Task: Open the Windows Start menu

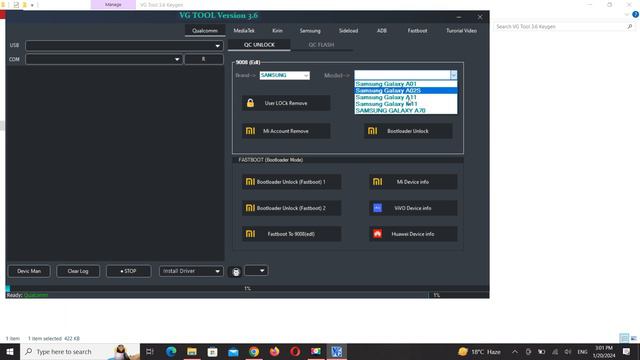Action: point(10,351)
